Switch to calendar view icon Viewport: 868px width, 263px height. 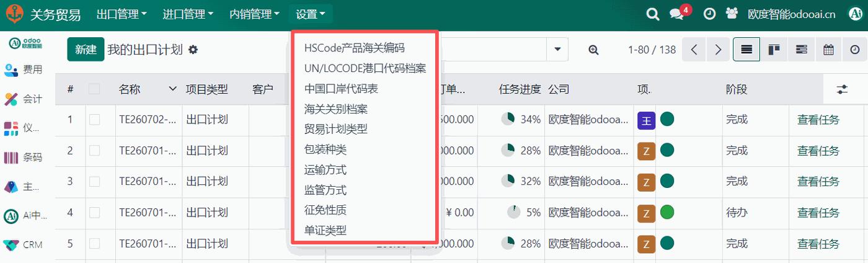tap(828, 50)
